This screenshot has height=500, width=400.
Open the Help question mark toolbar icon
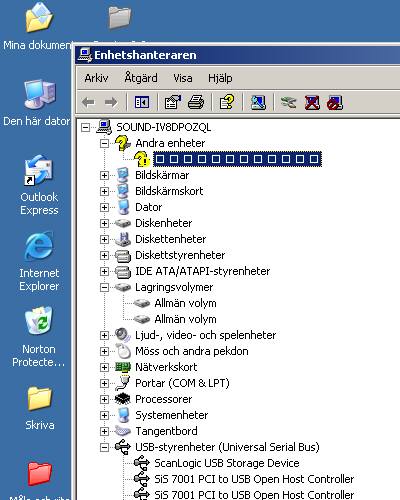coord(227,102)
